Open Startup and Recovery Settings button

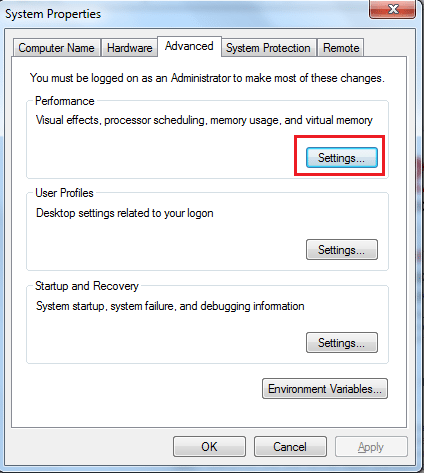[x=342, y=342]
